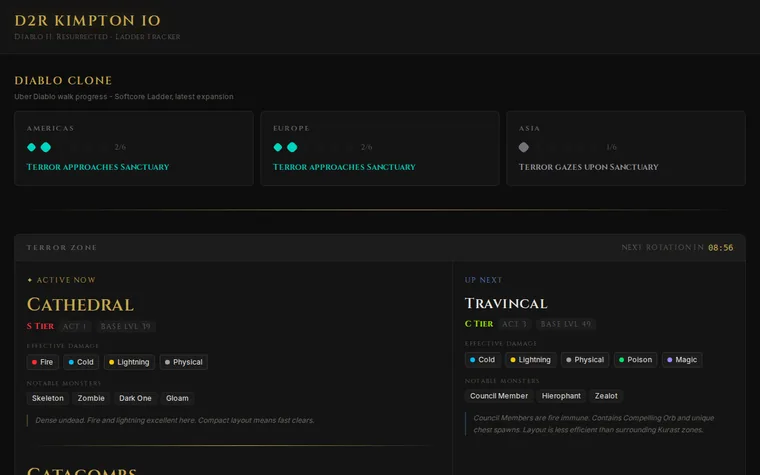The image size is (760, 475).
Task: Click the Skeleton monster tag
Action: pos(48,398)
